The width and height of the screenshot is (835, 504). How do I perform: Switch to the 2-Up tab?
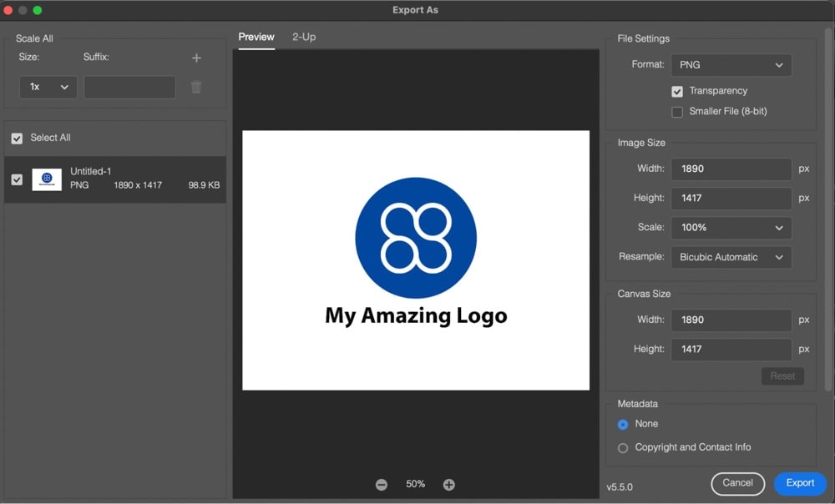[304, 38]
